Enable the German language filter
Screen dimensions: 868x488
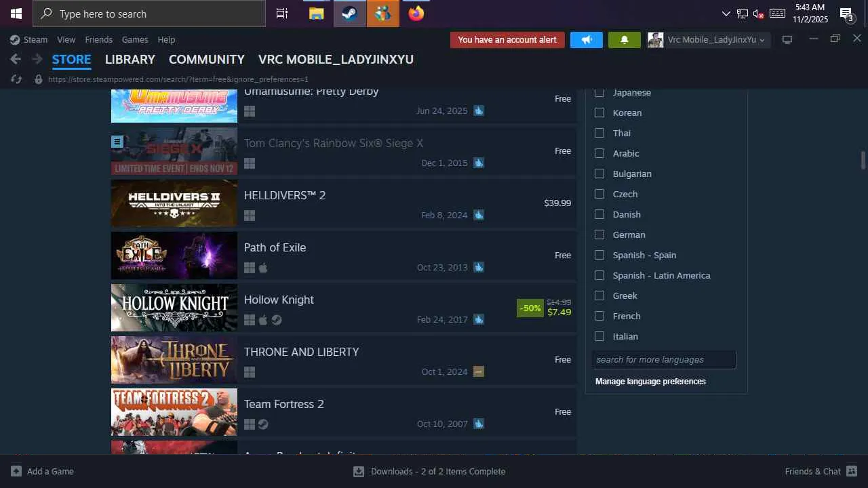click(599, 235)
